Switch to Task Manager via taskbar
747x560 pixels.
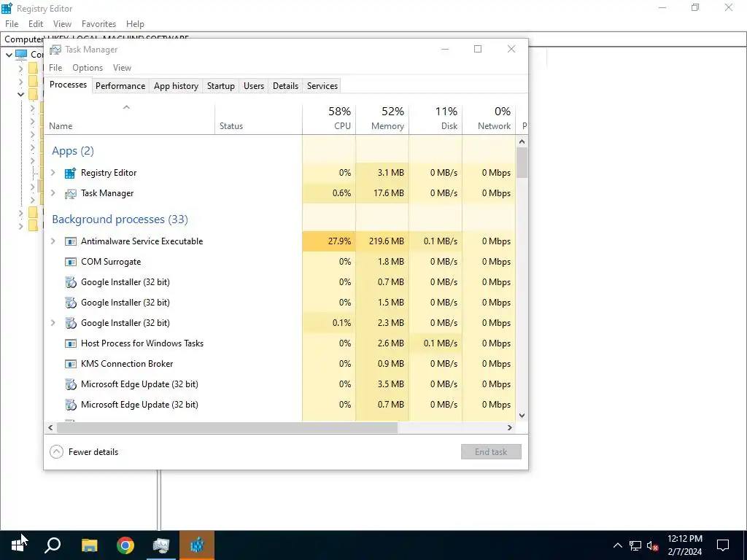161,545
